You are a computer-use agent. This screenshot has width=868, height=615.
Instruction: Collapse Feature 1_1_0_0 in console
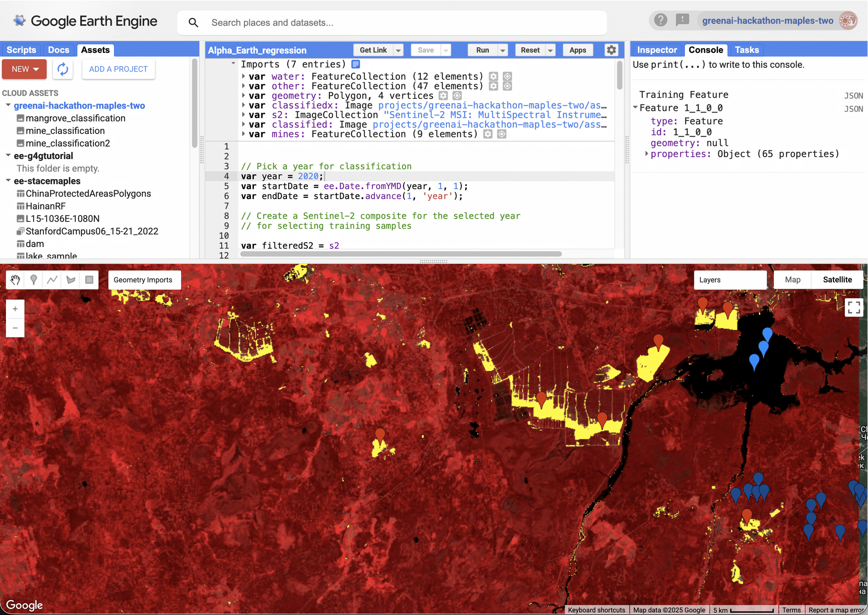pos(635,108)
